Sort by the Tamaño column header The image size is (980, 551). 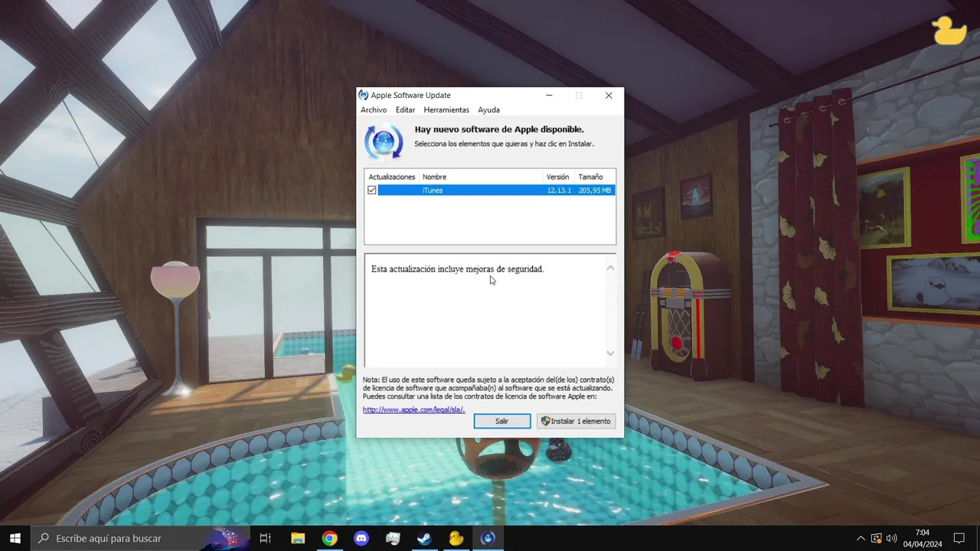click(595, 177)
